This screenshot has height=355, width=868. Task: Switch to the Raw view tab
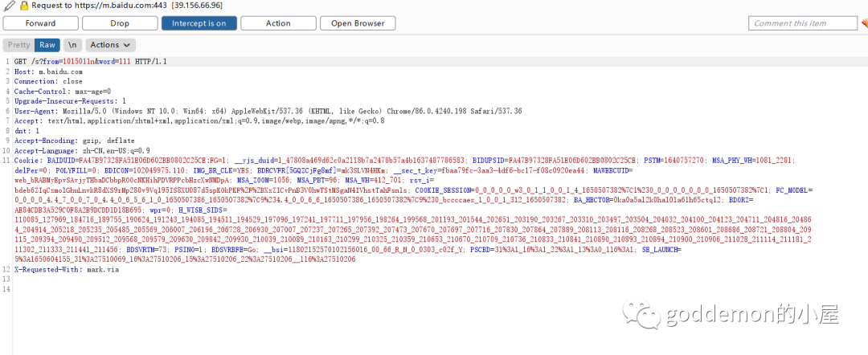point(47,45)
